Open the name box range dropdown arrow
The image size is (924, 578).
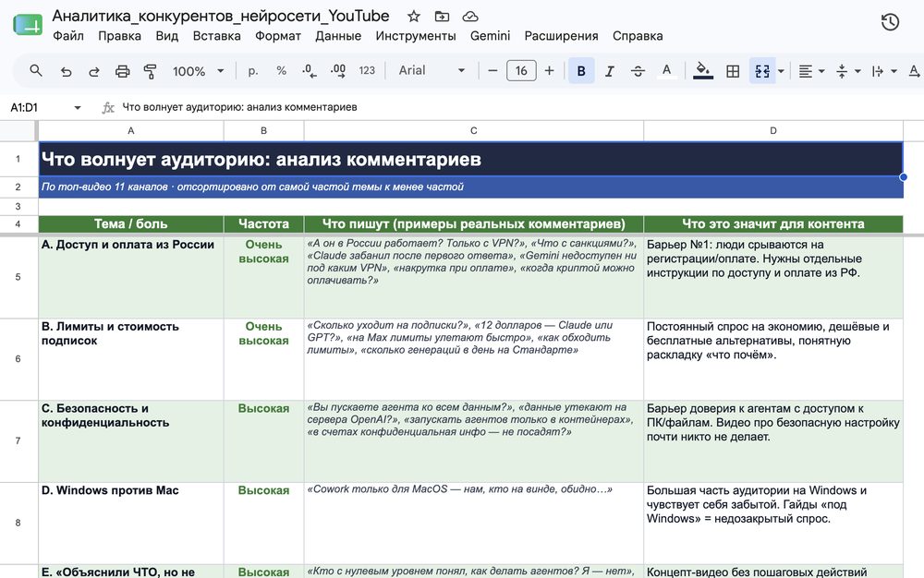[x=78, y=108]
